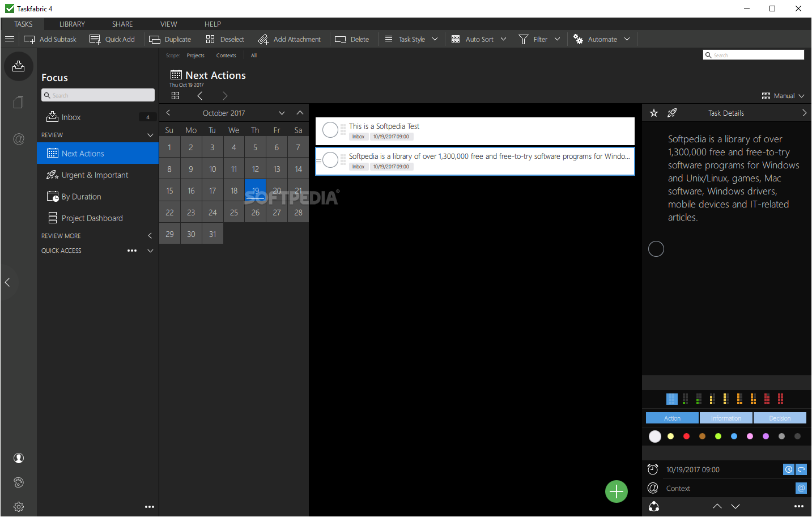
Task: Click the alarm clock due date icon
Action: [653, 469]
